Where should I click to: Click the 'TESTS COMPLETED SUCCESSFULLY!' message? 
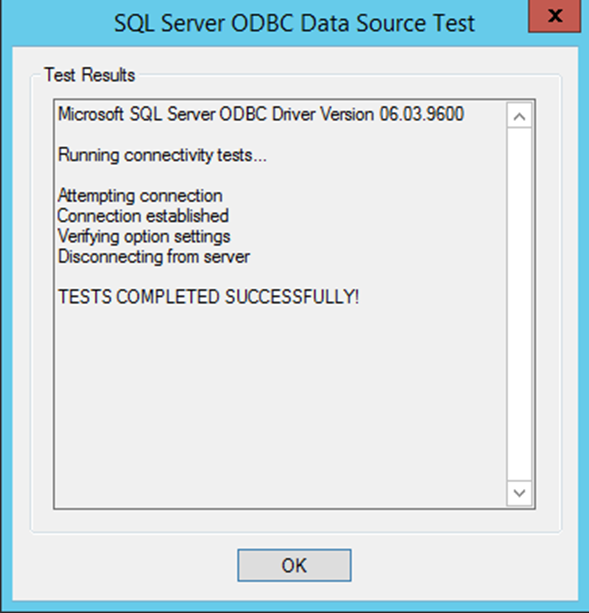tap(208, 297)
